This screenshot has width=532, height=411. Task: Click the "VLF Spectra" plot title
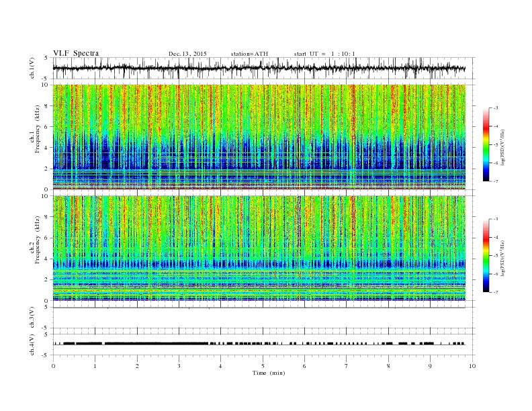point(76,53)
